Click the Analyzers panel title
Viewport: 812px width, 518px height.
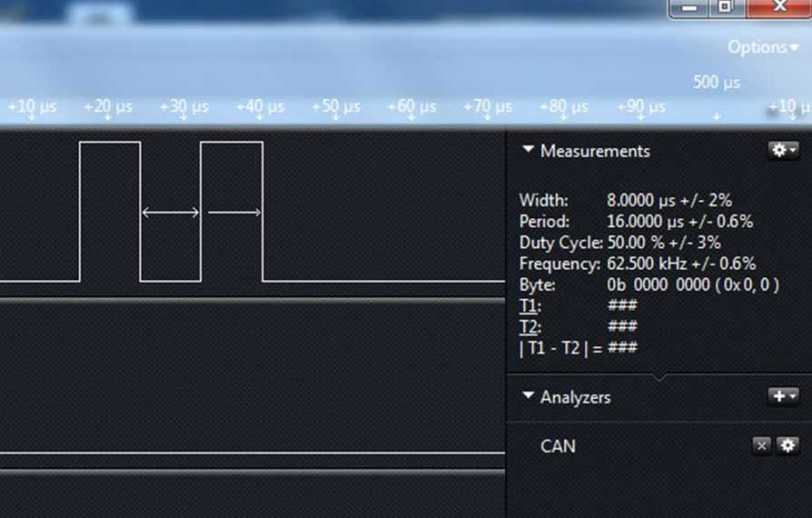[575, 397]
